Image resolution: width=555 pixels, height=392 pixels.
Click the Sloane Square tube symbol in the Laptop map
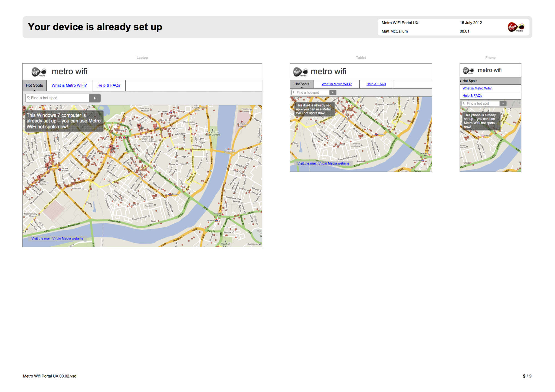pos(60,169)
